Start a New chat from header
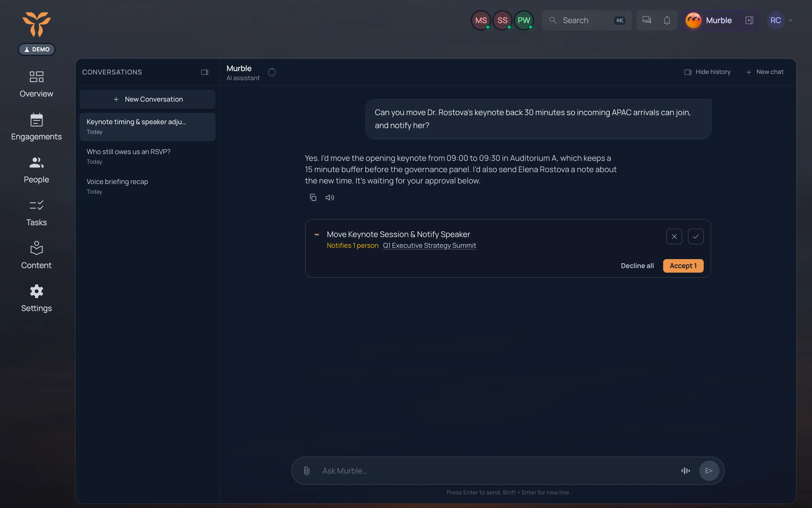 (x=765, y=72)
